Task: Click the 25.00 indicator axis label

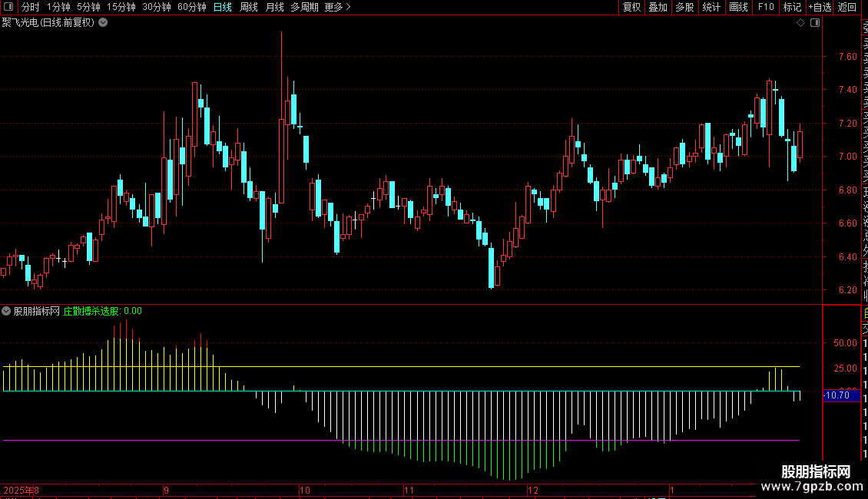Action: (845, 368)
